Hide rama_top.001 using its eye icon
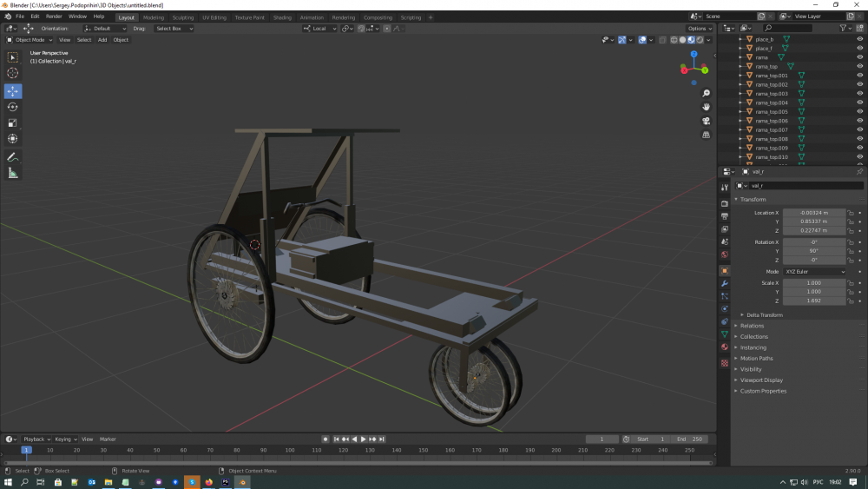Viewport: 868px width, 489px height. tap(859, 76)
